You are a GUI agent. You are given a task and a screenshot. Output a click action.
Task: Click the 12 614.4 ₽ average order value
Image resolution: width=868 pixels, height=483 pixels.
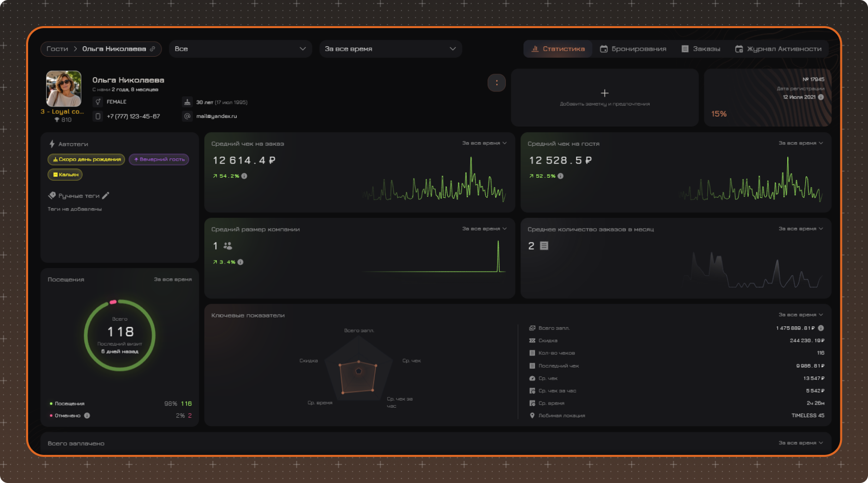tap(244, 160)
